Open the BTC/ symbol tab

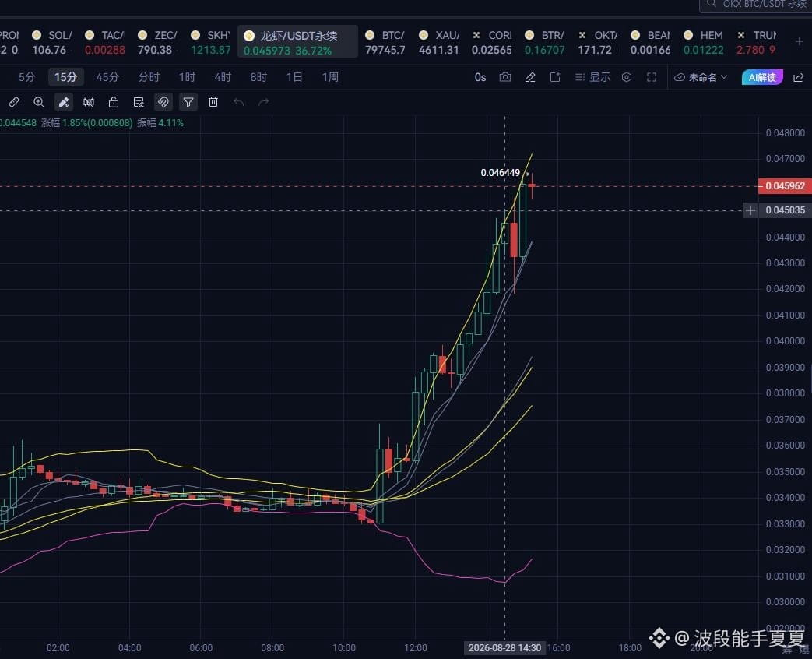385,43
